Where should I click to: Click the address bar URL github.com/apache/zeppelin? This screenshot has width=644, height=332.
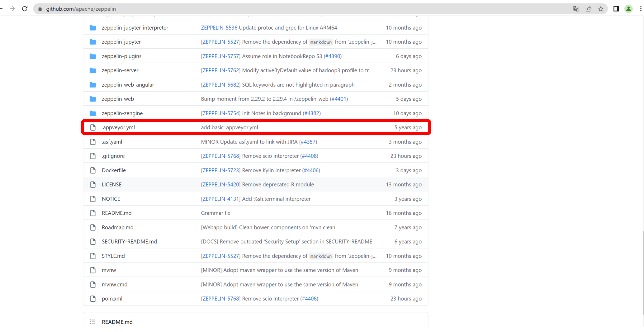tap(81, 9)
